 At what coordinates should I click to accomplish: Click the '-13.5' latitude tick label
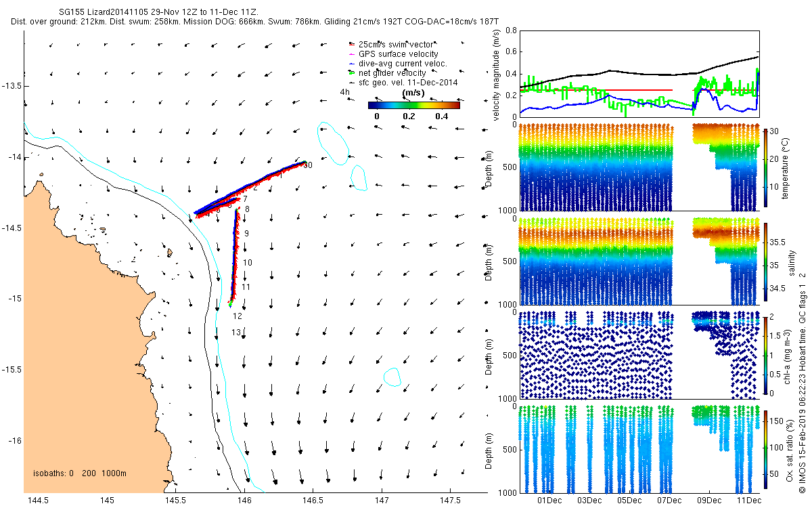tap(12, 86)
